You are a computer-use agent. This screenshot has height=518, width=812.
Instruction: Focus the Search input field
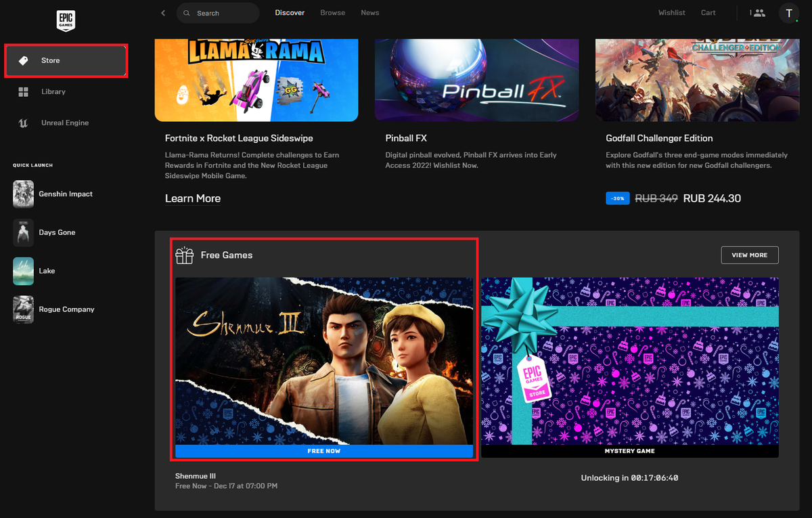218,13
